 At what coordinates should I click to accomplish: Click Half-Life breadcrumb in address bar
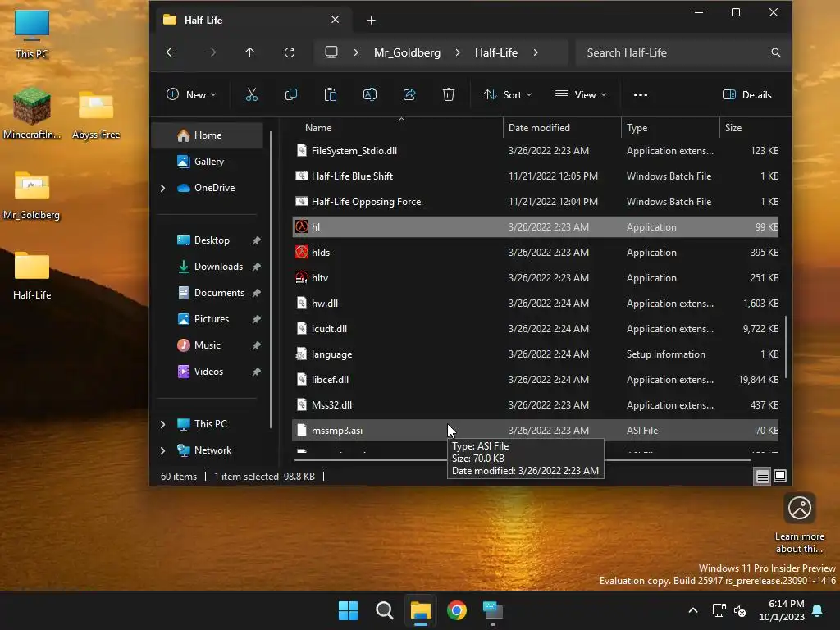tap(496, 52)
